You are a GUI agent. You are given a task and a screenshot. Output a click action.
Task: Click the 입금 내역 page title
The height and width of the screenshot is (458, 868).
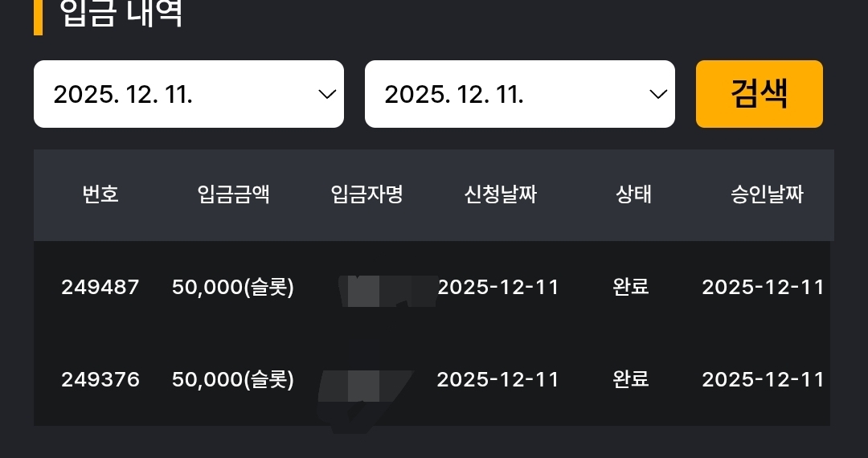coord(121,14)
